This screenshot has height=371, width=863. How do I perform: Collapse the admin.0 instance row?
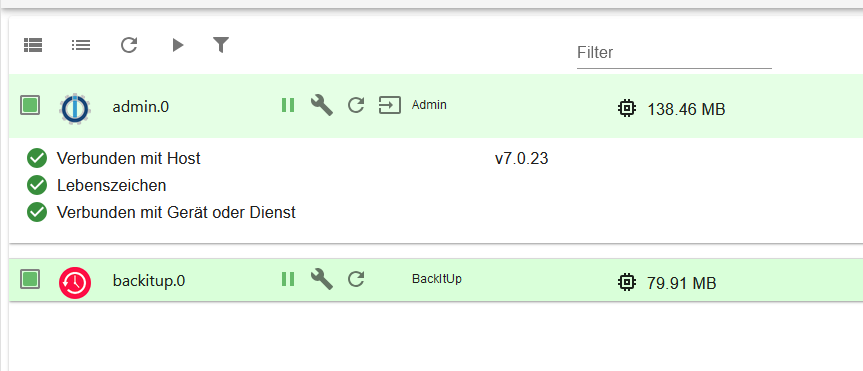[436, 106]
